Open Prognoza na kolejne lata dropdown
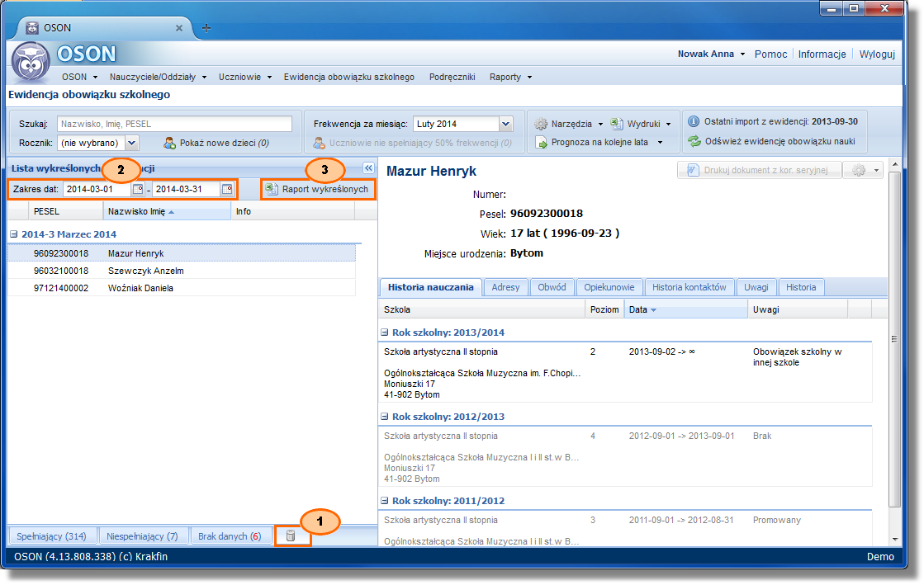The height and width of the screenshot is (585, 924). point(599,142)
